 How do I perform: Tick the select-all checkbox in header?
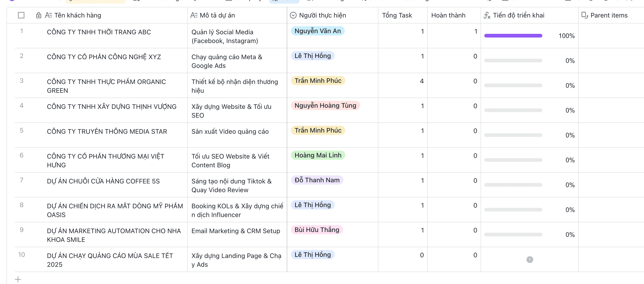pos(21,15)
